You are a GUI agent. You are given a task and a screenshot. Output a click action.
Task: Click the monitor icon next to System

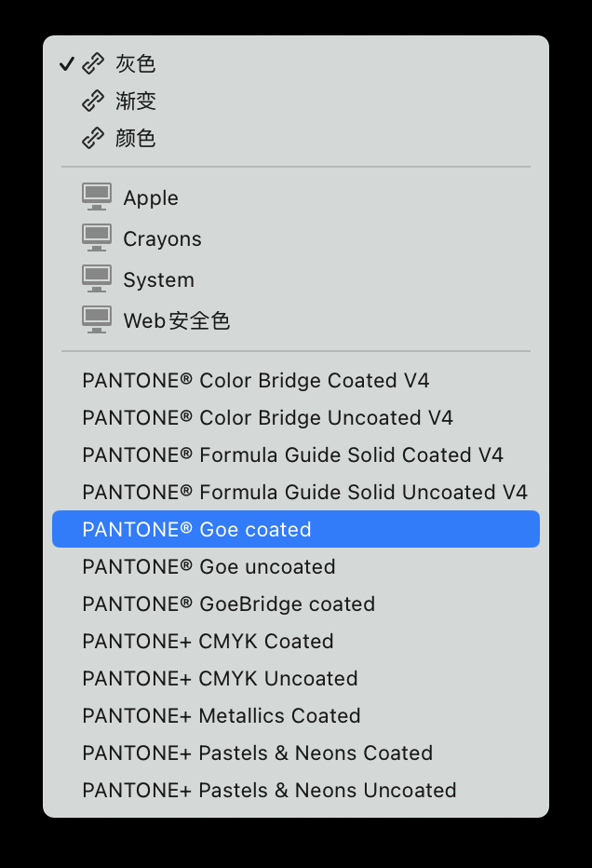[x=97, y=278]
